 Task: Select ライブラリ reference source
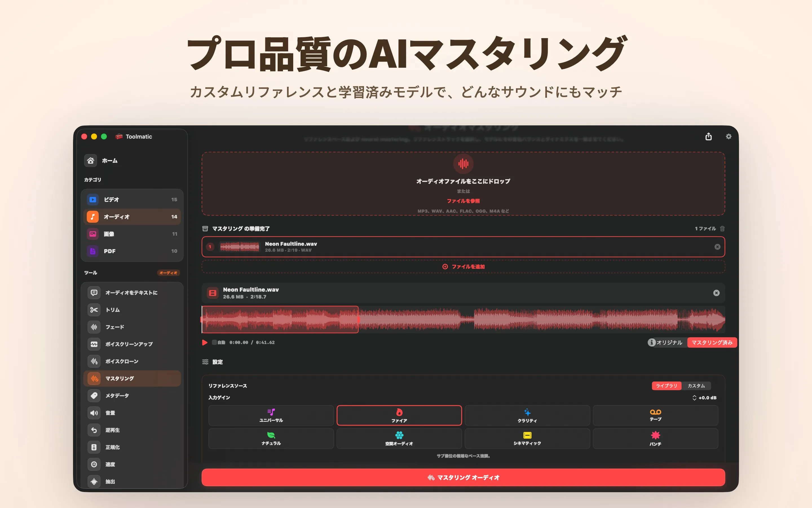(x=667, y=386)
